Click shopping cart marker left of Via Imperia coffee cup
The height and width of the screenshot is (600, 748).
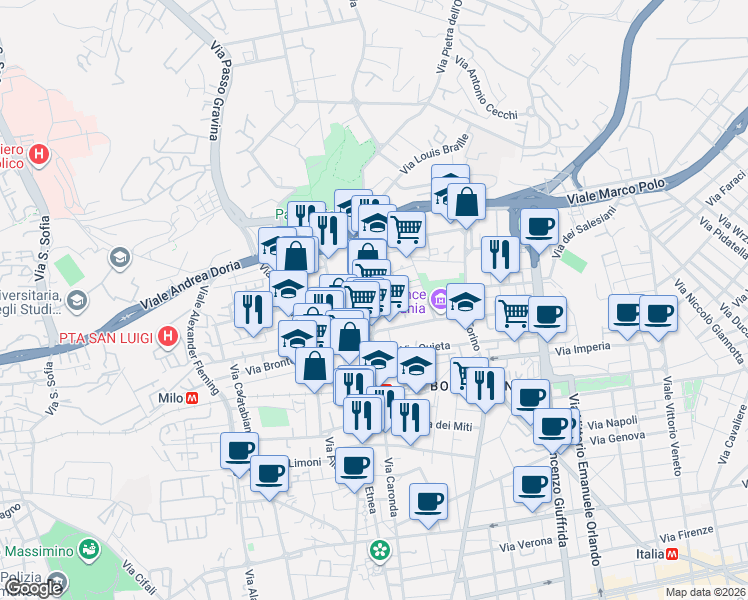pos(514,315)
